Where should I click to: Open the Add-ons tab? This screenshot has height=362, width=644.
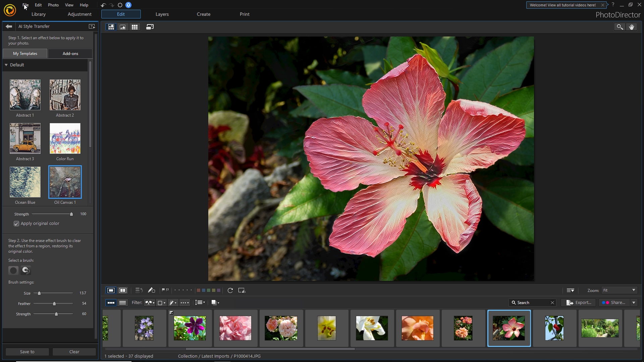(70, 53)
